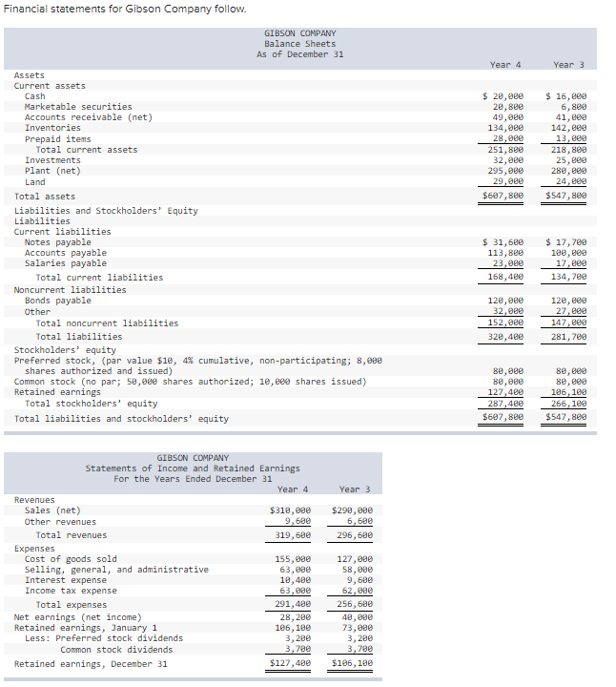This screenshot has width=616, height=687.
Task: Click Cost of goods sold Year 4 value 155,000
Action: (x=293, y=559)
